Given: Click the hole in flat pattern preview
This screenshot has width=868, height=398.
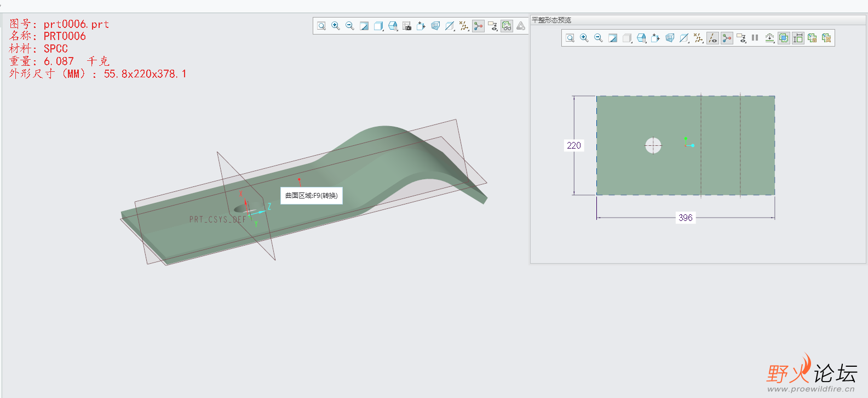Looking at the screenshot, I should tap(653, 145).
